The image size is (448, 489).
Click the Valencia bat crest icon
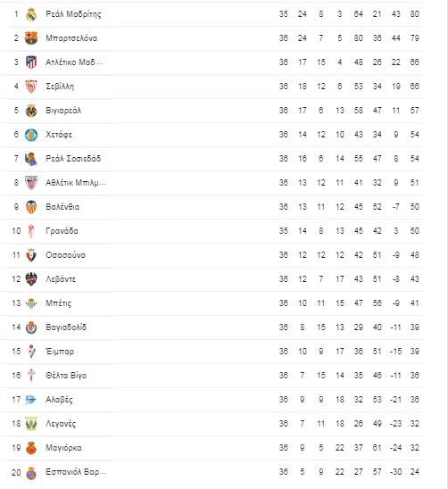tap(31, 207)
